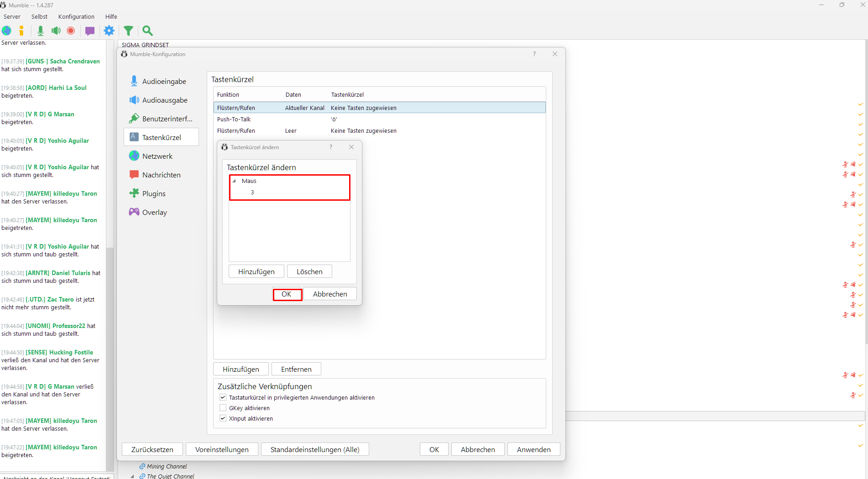Open the Overlay settings page
868x479 pixels.
pos(161,212)
